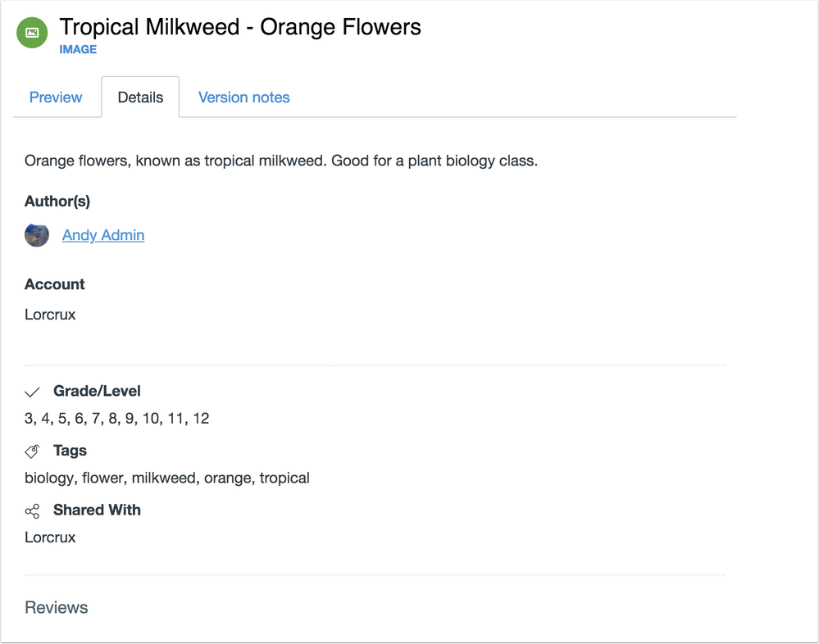The height and width of the screenshot is (644, 819).
Task: Open Andy Admin's avatar picture
Action: [36, 235]
